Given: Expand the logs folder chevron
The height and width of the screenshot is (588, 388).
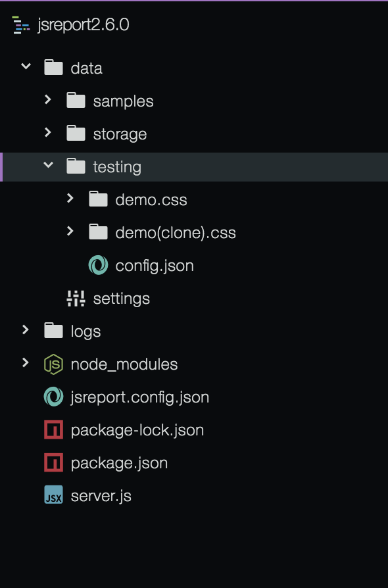Looking at the screenshot, I should (26, 330).
